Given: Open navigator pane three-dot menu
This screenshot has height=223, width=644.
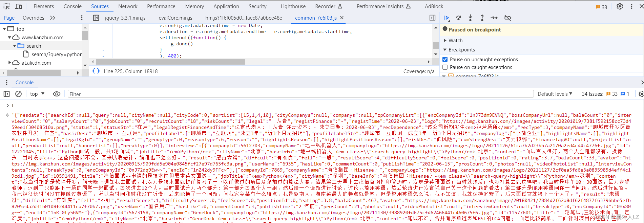Looking at the screenshot, I should [x=82, y=18].
